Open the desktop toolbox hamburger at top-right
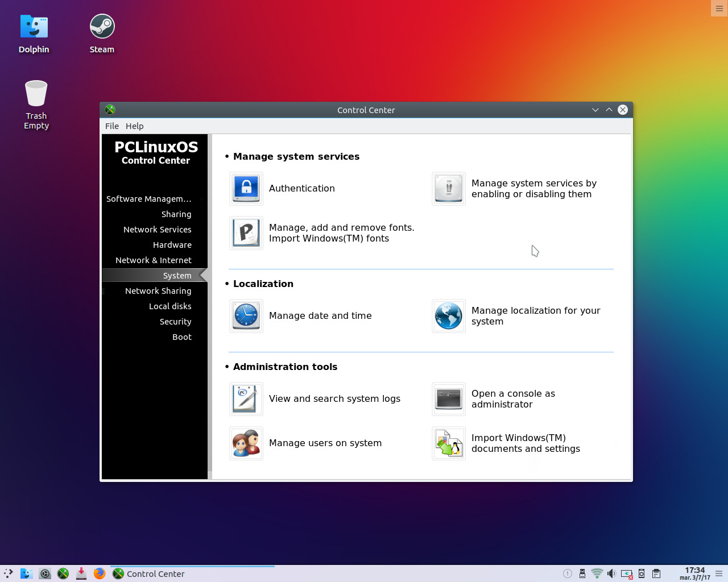The width and height of the screenshot is (728, 582). coord(719,9)
